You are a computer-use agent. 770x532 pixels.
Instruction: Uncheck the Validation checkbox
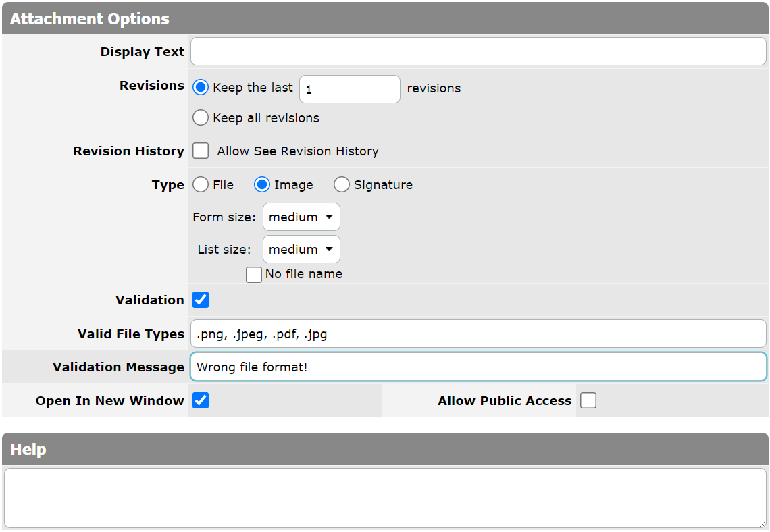coord(201,300)
